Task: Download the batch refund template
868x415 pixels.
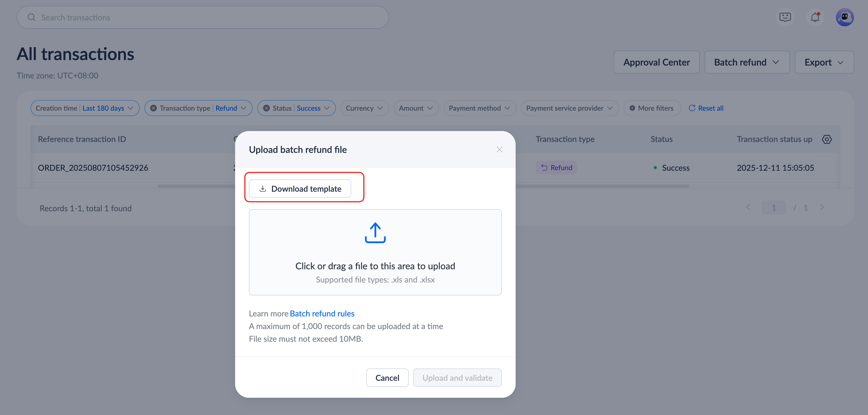Action: (x=300, y=189)
